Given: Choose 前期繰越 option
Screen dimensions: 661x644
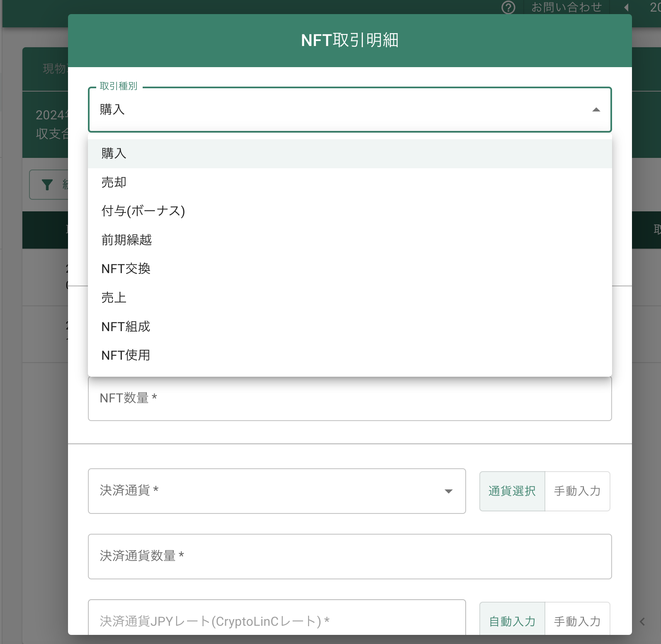Looking at the screenshot, I should point(350,240).
